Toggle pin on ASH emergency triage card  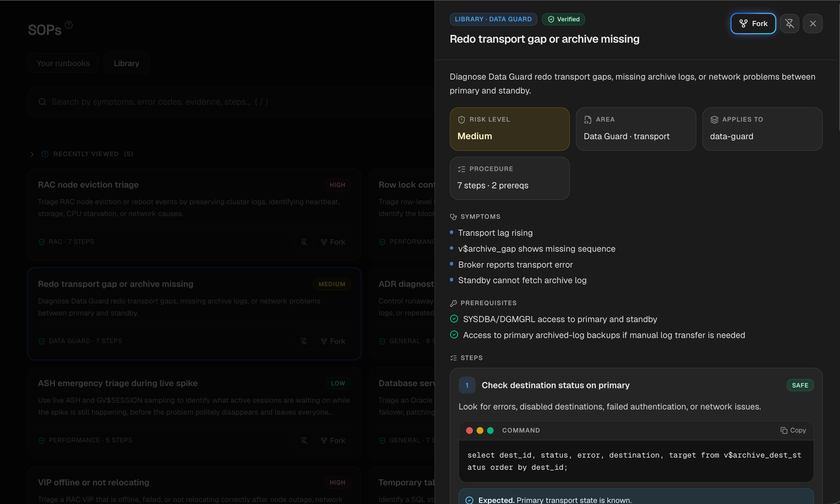tap(304, 440)
